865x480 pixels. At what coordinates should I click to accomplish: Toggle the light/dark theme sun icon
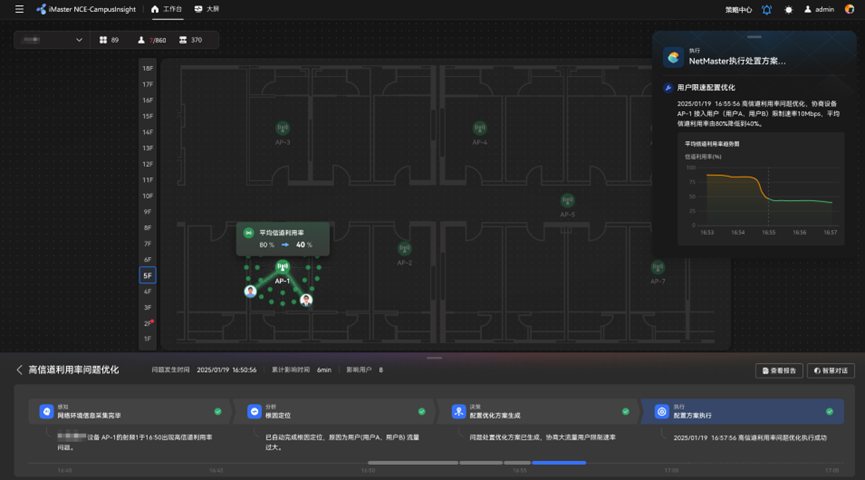pyautogui.click(x=788, y=9)
